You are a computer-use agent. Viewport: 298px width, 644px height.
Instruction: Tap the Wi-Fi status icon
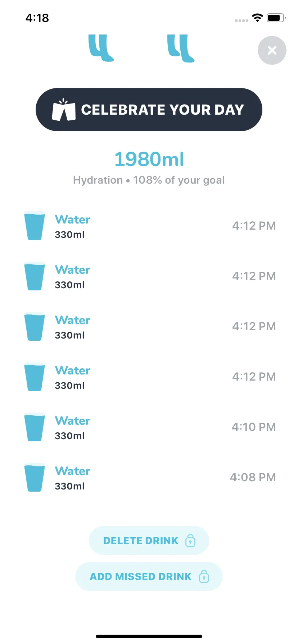click(257, 18)
